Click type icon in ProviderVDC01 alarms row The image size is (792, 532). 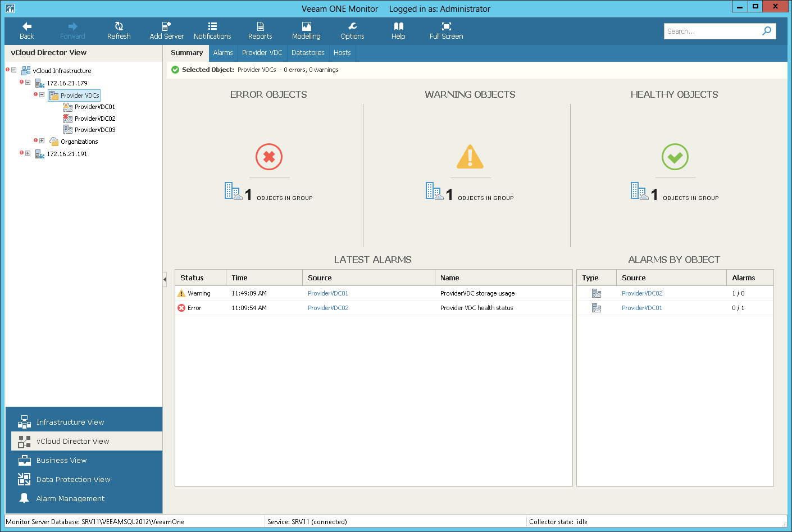click(597, 308)
